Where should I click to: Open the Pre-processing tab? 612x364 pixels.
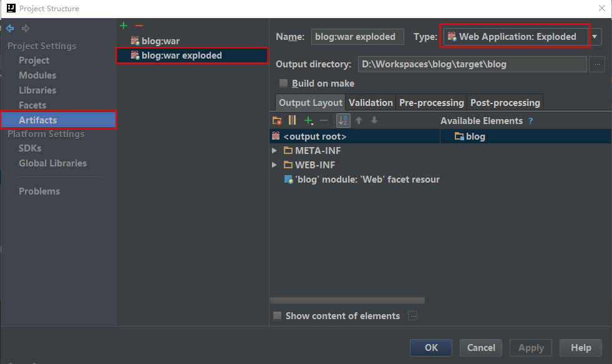(x=431, y=103)
